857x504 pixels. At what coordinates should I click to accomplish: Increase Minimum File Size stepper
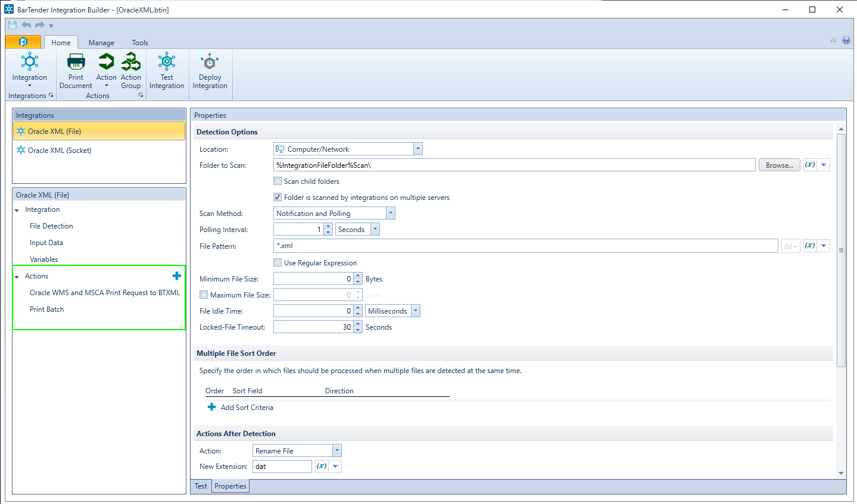(x=358, y=276)
